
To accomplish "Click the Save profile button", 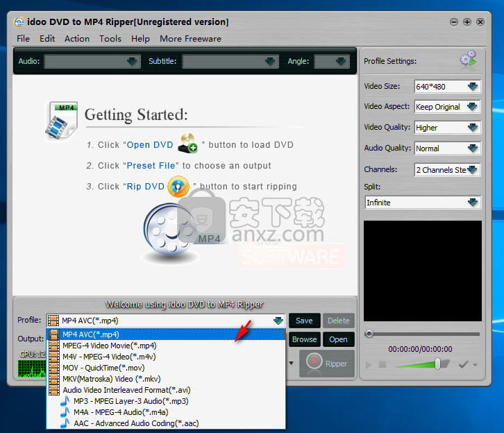I will [x=304, y=321].
